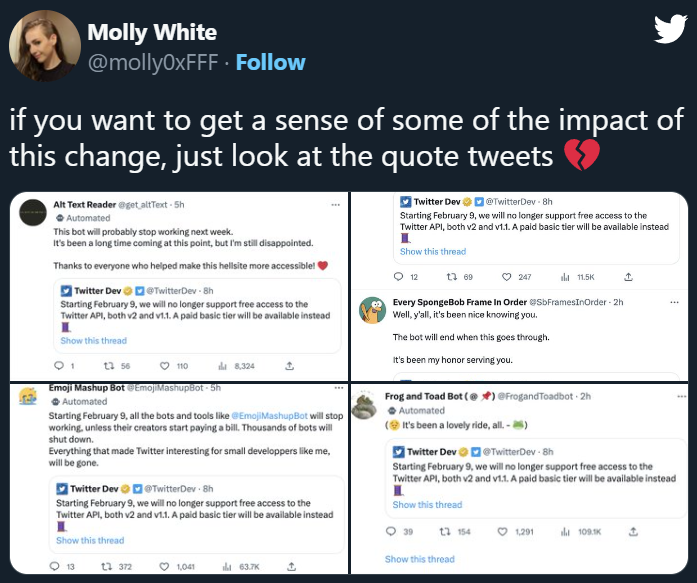This screenshot has width=697, height=583.
Task: Open Molly White's display name profile
Action: click(x=152, y=33)
